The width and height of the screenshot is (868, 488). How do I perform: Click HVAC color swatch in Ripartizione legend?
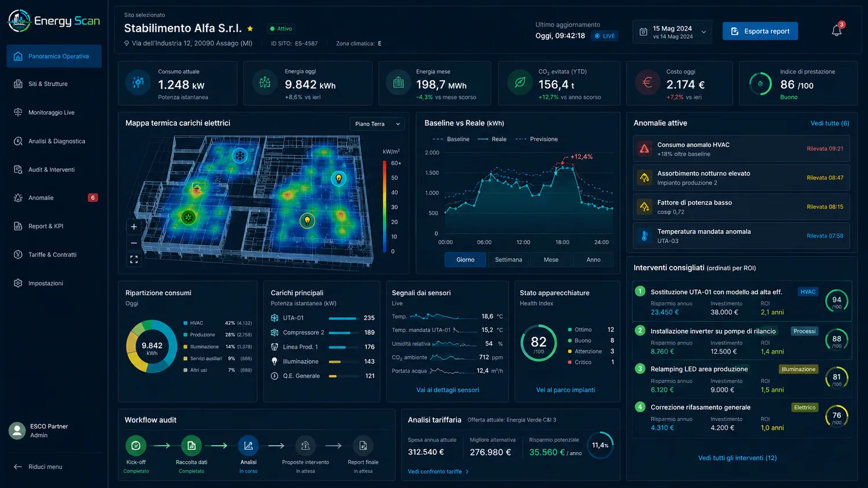click(185, 323)
